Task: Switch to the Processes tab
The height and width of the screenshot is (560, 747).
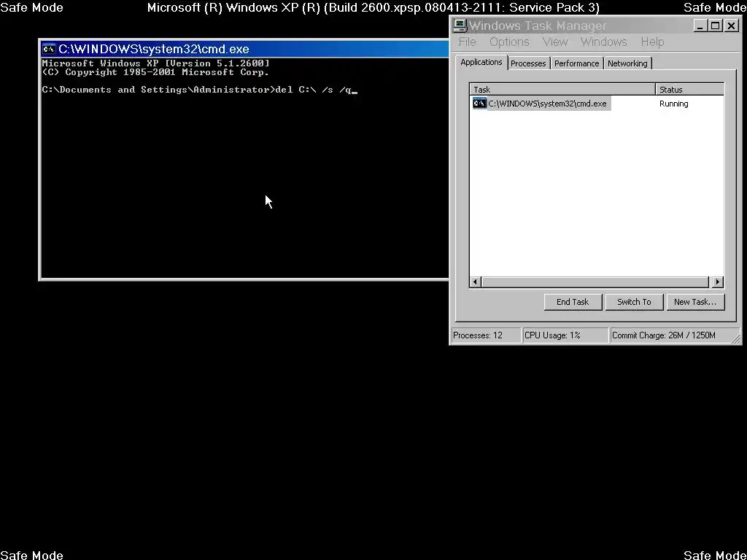Action: pyautogui.click(x=528, y=63)
